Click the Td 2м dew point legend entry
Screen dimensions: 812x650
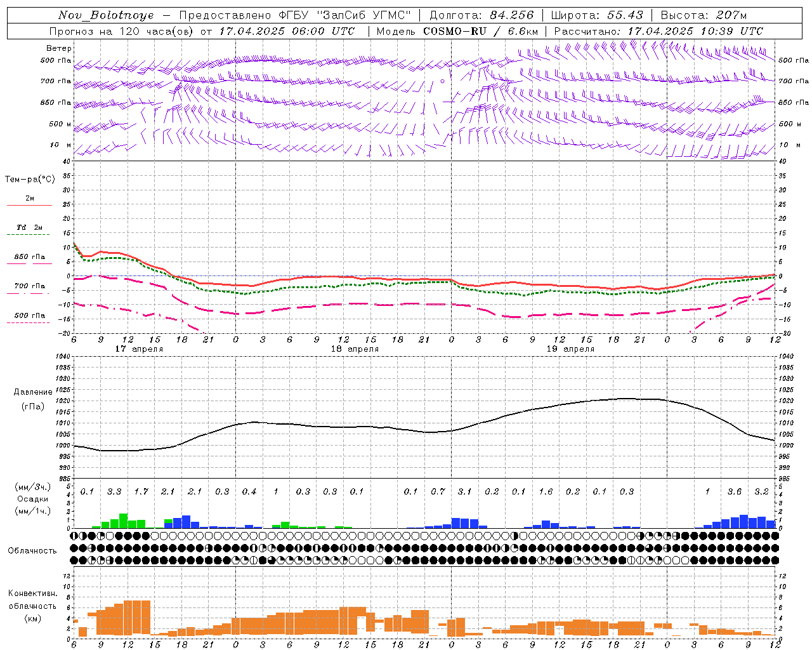click(30, 227)
